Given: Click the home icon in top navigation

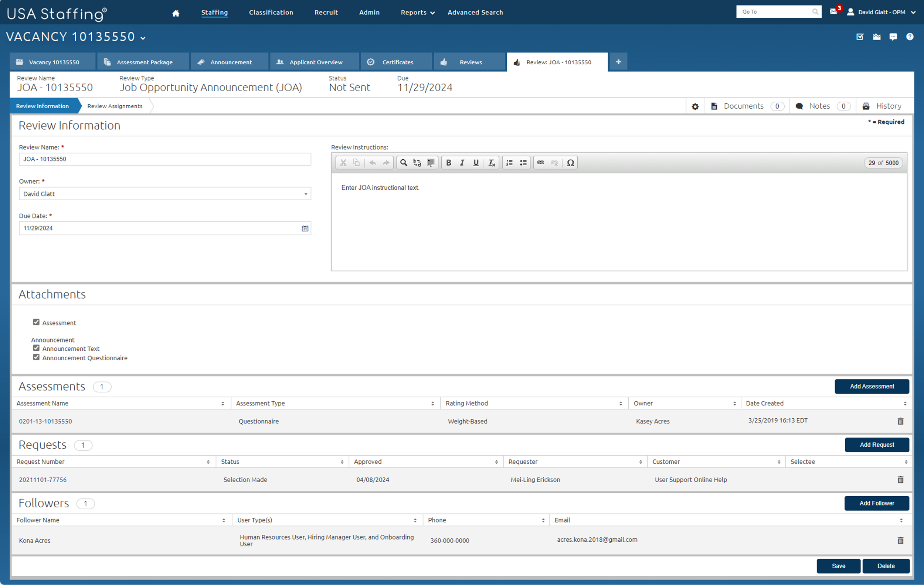Looking at the screenshot, I should [176, 13].
